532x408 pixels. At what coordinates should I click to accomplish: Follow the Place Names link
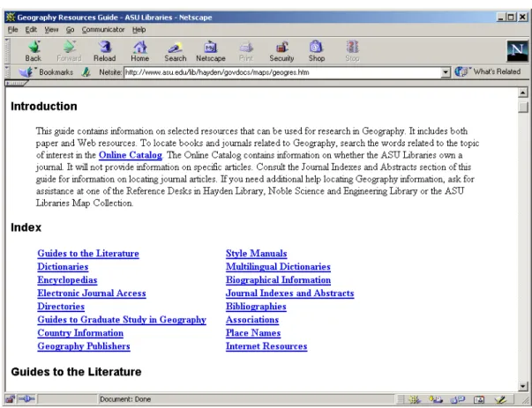click(253, 333)
